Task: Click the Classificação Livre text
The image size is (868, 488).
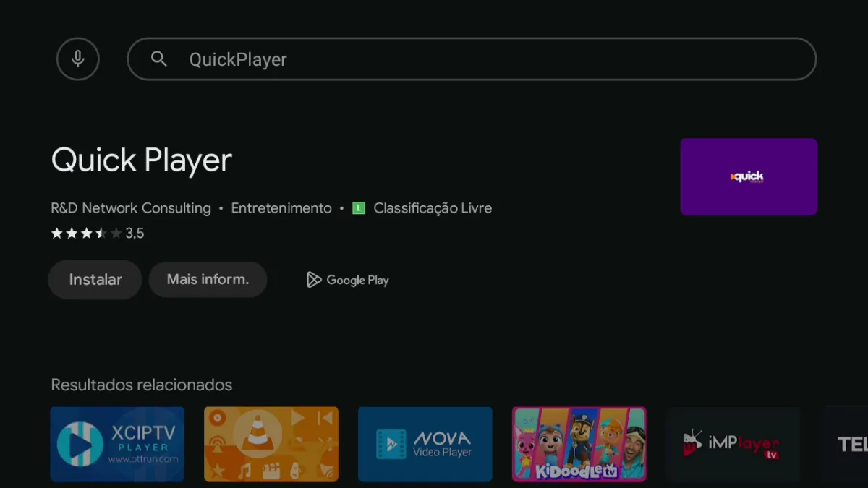Action: coord(433,208)
